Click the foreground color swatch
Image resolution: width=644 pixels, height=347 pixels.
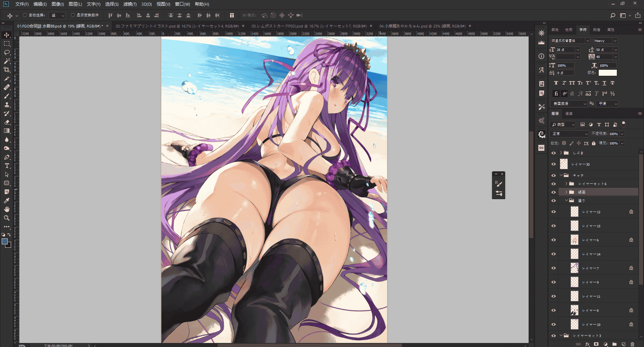tap(5, 241)
